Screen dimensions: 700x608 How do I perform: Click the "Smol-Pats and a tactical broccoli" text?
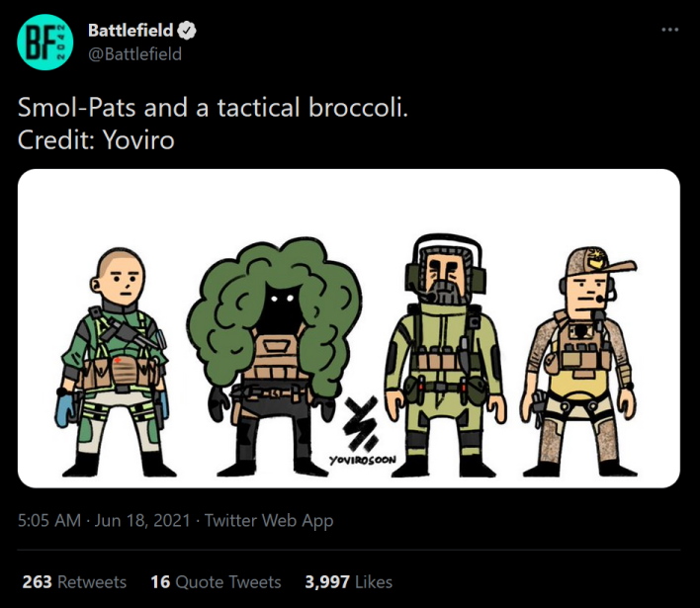click(x=213, y=108)
